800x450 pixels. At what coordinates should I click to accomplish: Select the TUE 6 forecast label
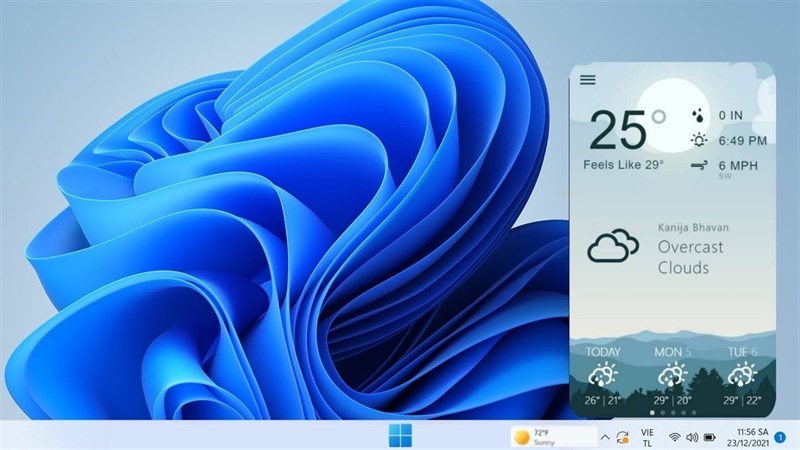742,352
